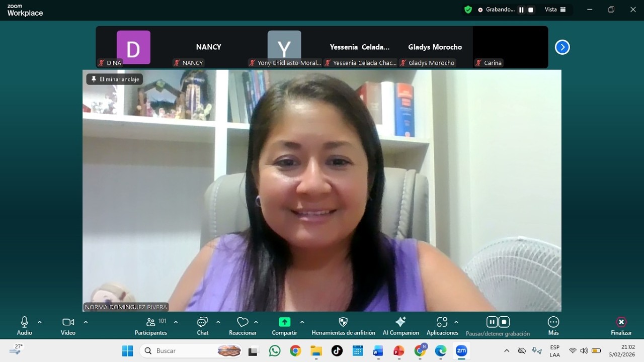Show next participants with the blue arrow
This screenshot has height=362, width=644.
pos(562,47)
